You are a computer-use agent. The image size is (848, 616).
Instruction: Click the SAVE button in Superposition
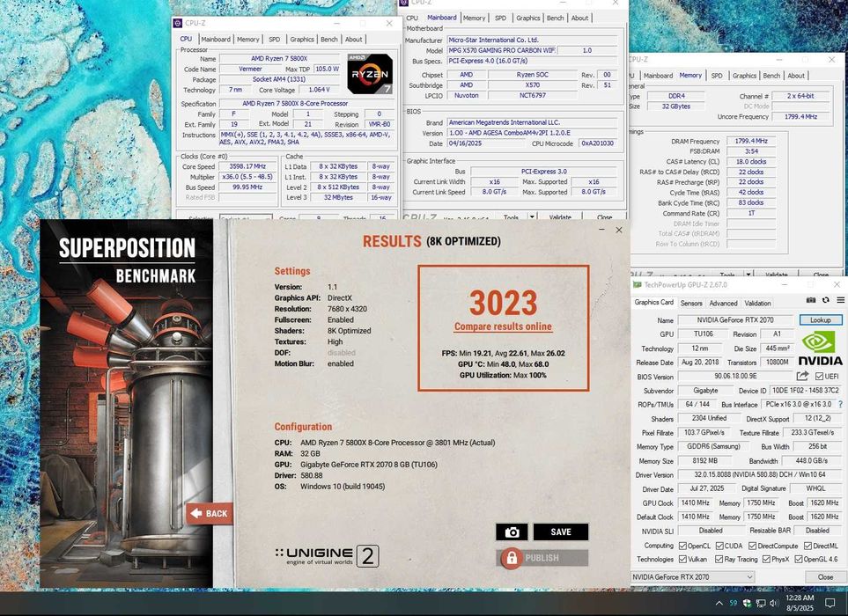pos(561,532)
